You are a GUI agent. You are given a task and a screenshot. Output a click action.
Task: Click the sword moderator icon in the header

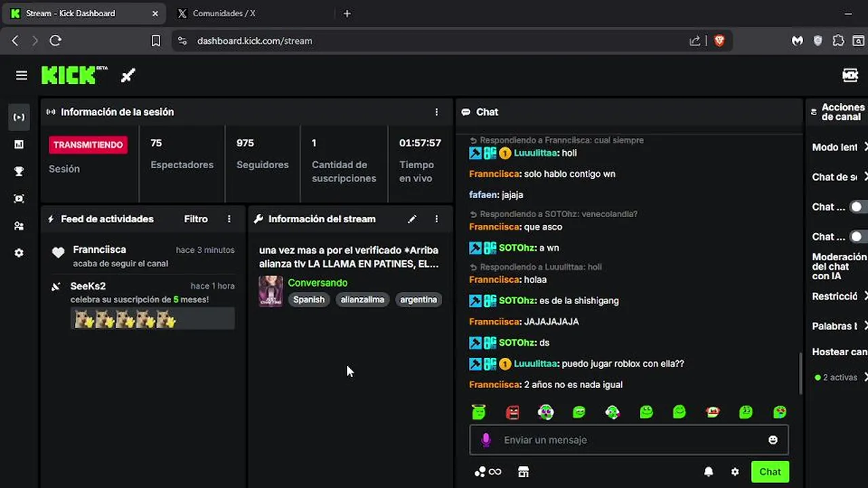pyautogui.click(x=128, y=75)
